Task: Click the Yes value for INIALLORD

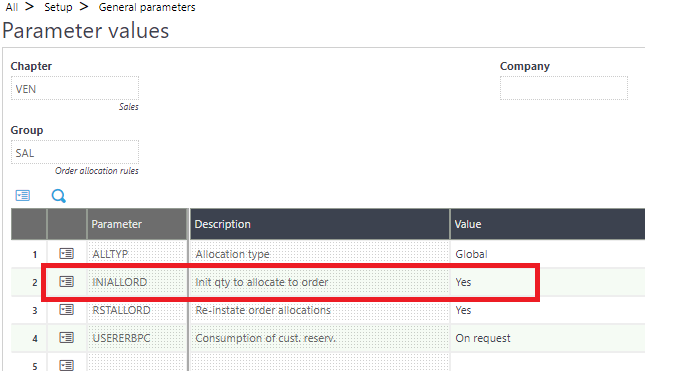Action: pyautogui.click(x=463, y=282)
